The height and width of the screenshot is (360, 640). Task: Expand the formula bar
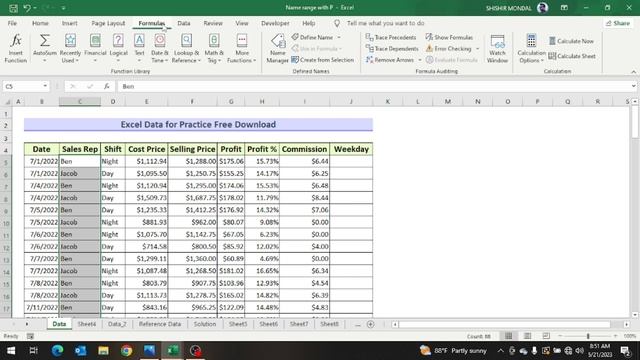pos(633,86)
